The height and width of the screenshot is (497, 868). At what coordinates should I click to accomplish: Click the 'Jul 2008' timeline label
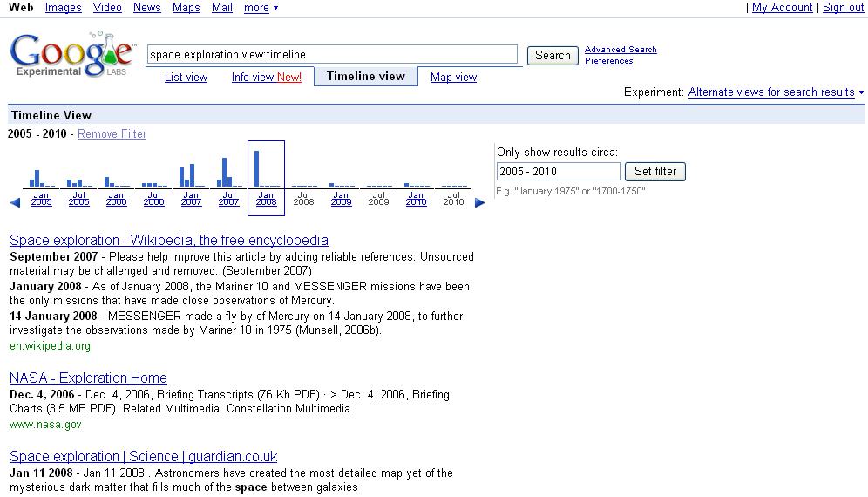pos(303,198)
